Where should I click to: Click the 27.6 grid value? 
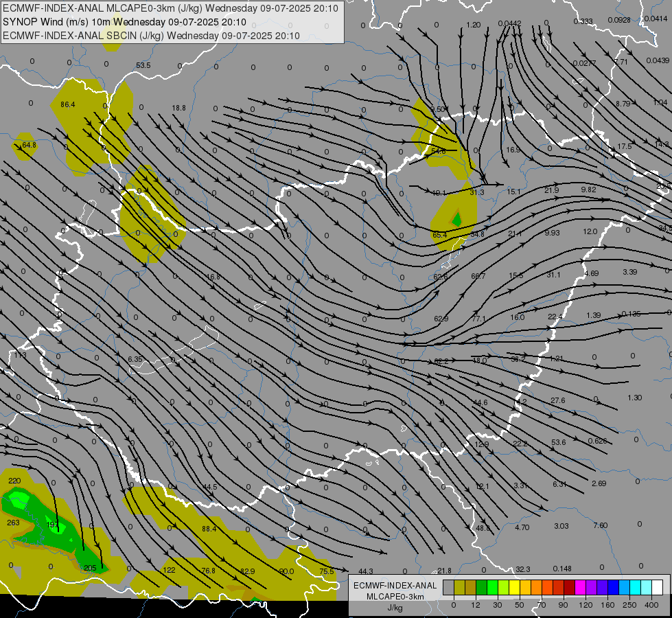(558, 400)
